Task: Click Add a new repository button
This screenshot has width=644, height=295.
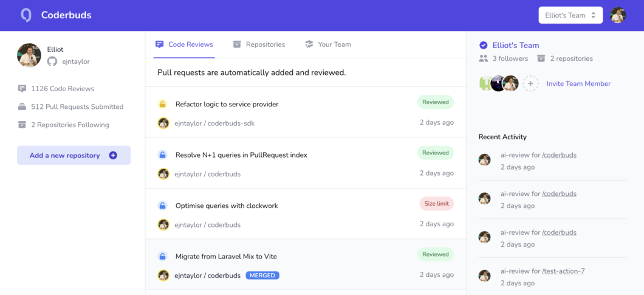Action: [74, 156]
